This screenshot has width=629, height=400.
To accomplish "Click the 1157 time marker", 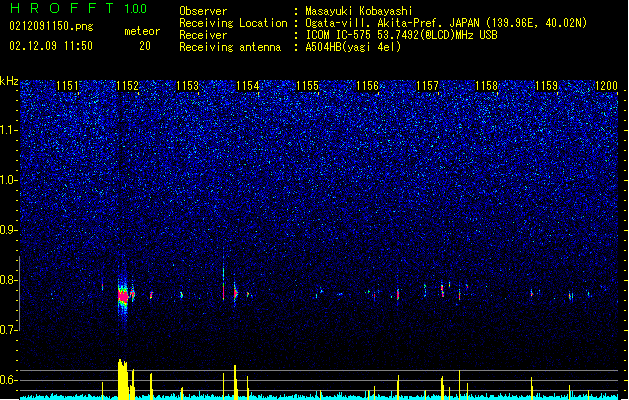I will coord(428,85).
